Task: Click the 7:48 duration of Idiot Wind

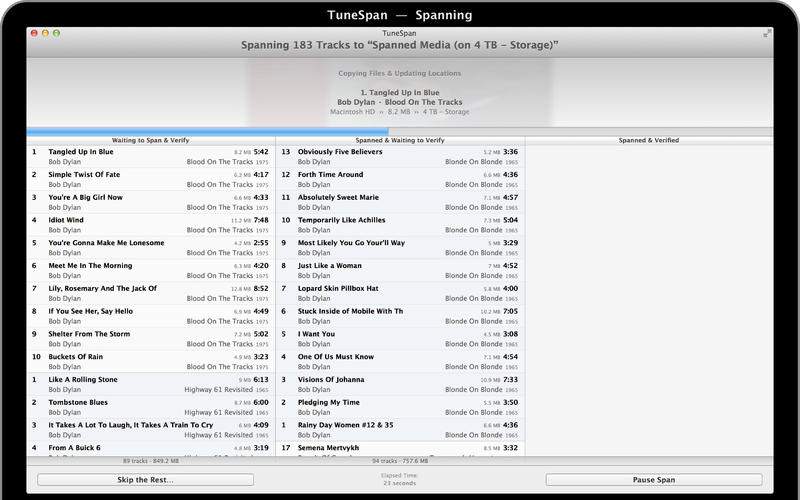Action: pos(261,220)
